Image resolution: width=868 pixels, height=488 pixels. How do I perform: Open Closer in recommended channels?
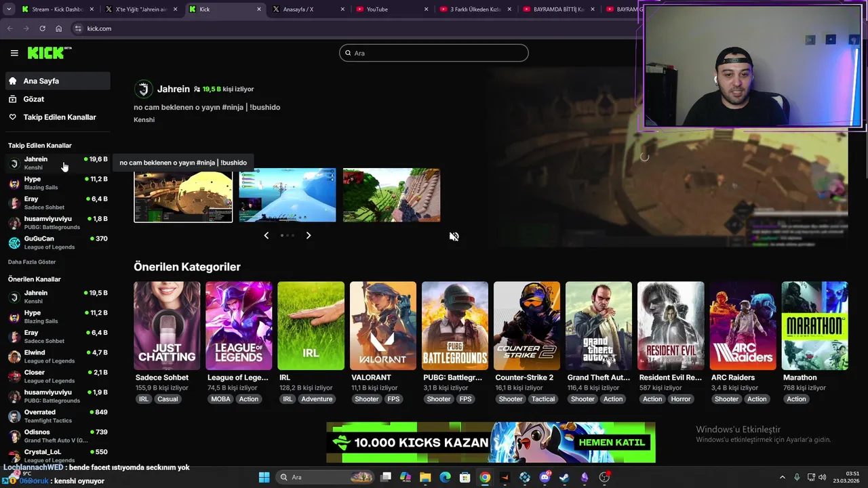tap(58, 376)
